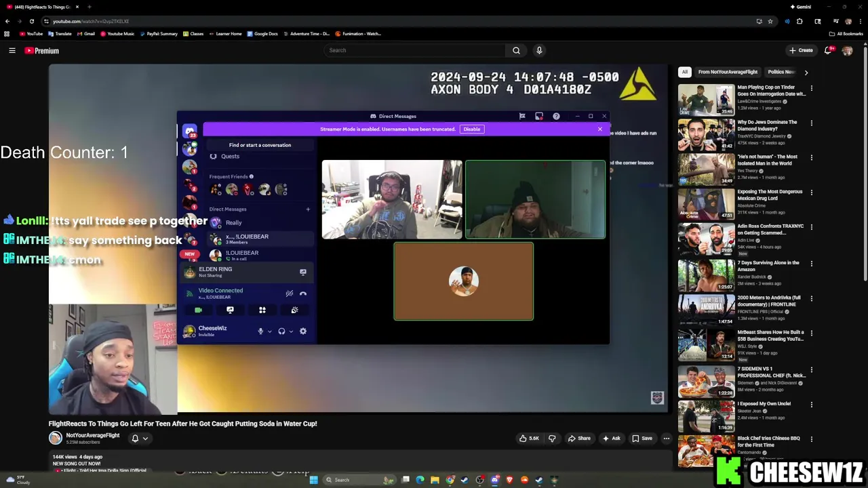Viewport: 868px width, 488px height.
Task: Save the video to playlist
Action: [642, 439]
